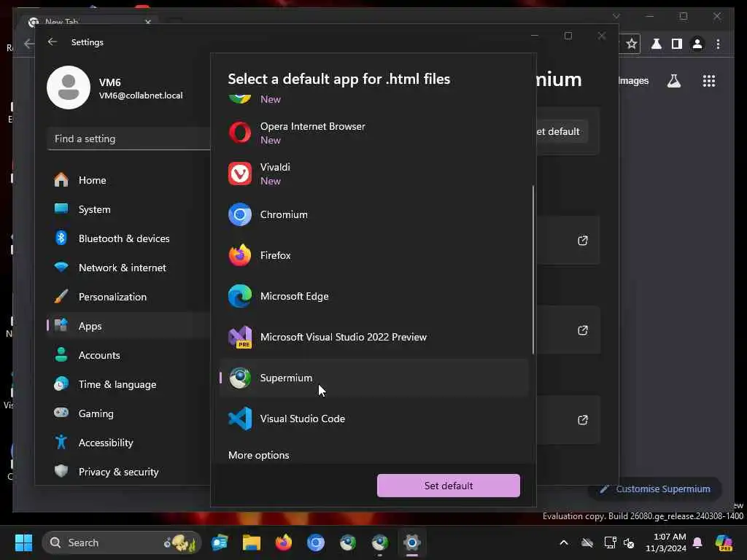Screen dimensions: 747x560
Task: Choose Microsoft Edge from the list
Action: click(374, 296)
